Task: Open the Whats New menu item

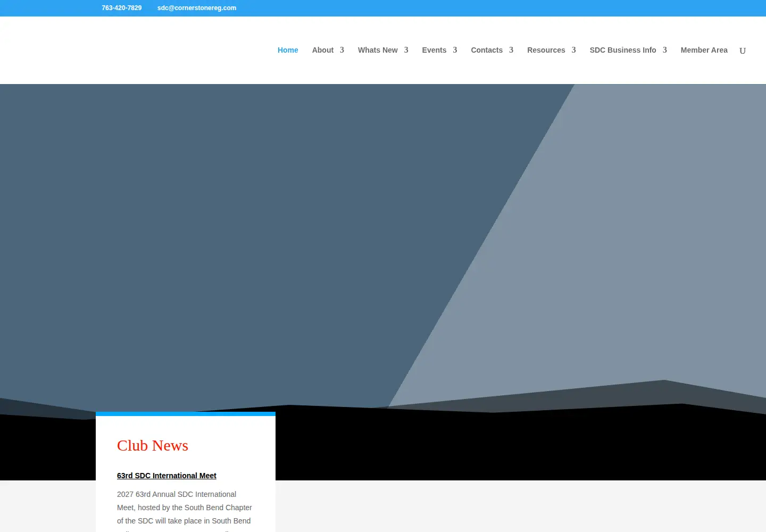Action: click(378, 50)
